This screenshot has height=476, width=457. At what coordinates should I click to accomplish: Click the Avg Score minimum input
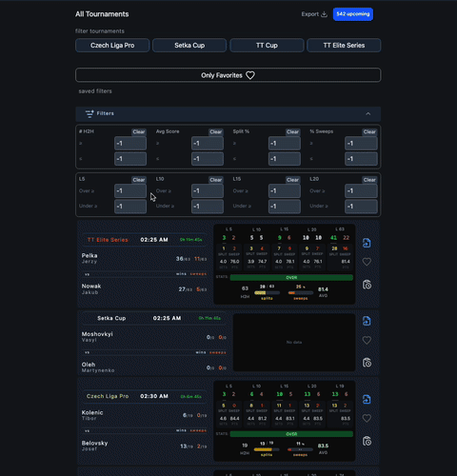click(208, 144)
